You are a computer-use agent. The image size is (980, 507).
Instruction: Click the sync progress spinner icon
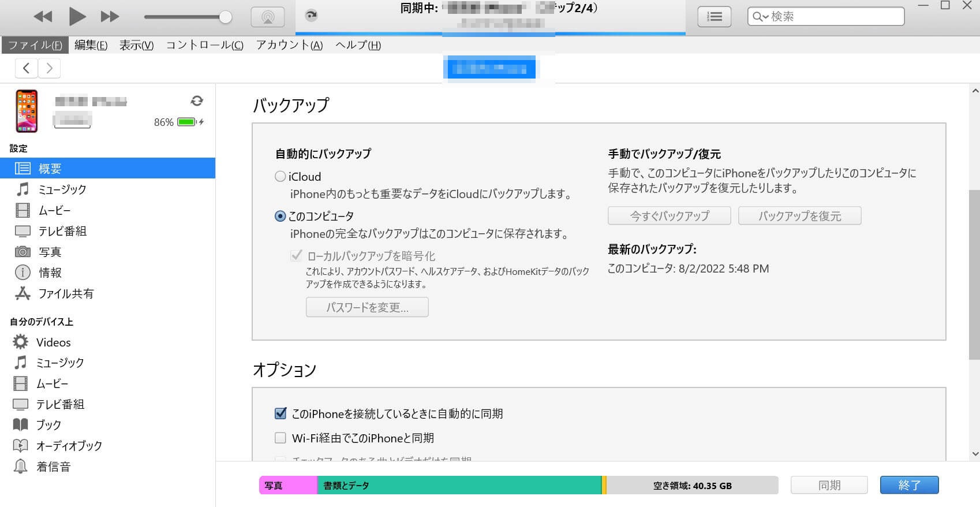pos(311,16)
